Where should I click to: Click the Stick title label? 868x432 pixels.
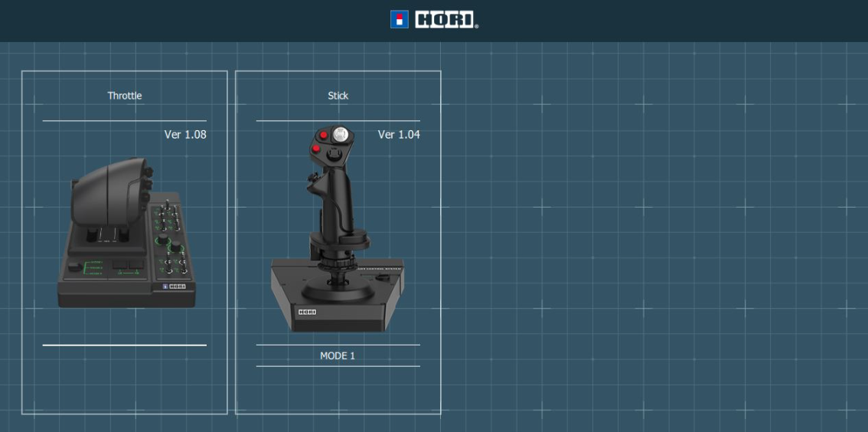coord(338,96)
